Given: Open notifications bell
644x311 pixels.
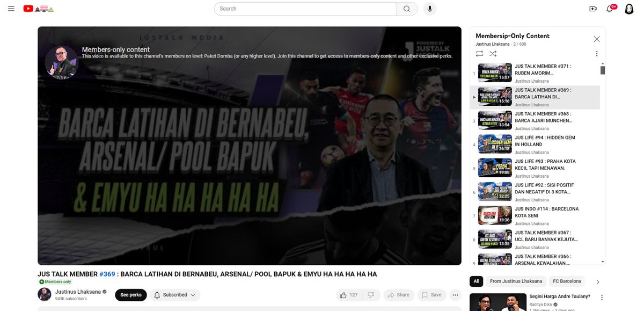Looking at the screenshot, I should click(x=610, y=9).
